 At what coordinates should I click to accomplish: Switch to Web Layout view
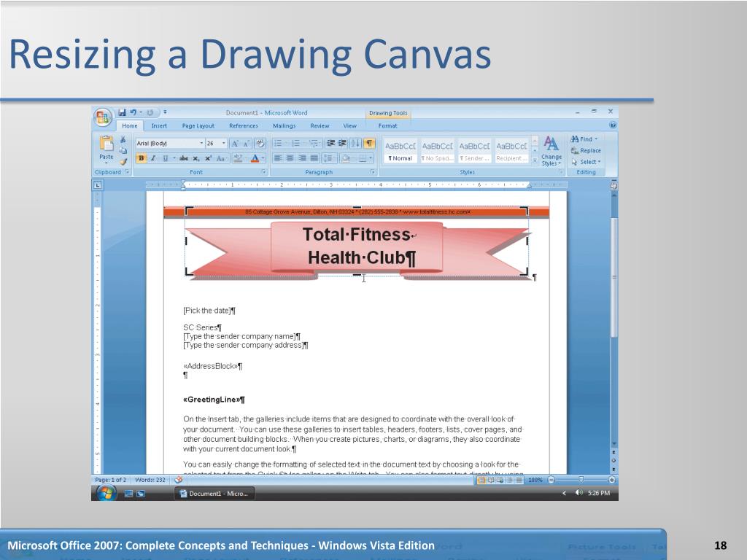coord(500,480)
